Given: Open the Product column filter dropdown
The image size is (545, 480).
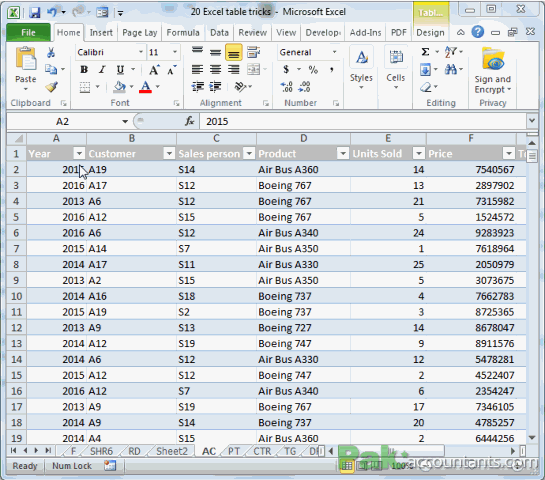Looking at the screenshot, I should coord(343,153).
